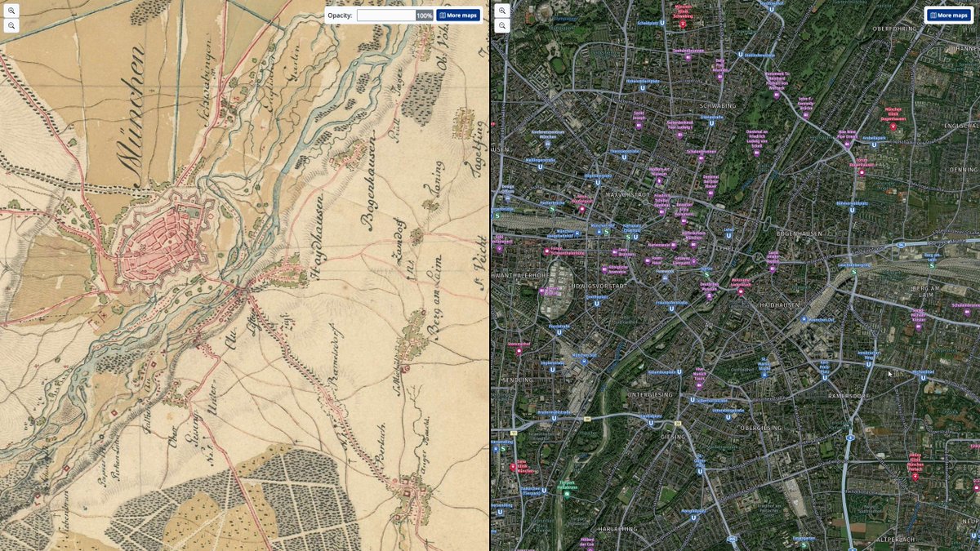Select the Implerstraße U-Bahn marker
The height and width of the screenshot is (551, 980).
553,370
